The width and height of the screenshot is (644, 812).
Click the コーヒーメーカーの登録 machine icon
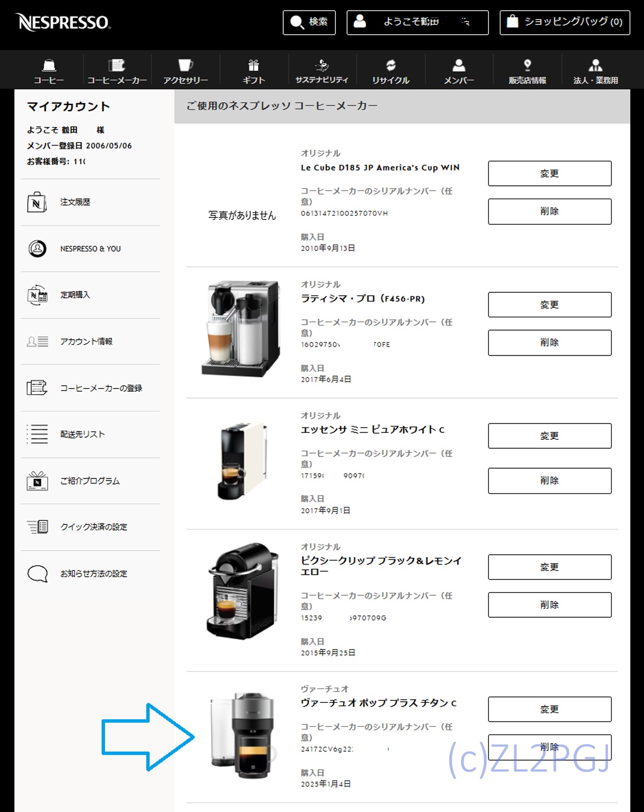[x=37, y=388]
